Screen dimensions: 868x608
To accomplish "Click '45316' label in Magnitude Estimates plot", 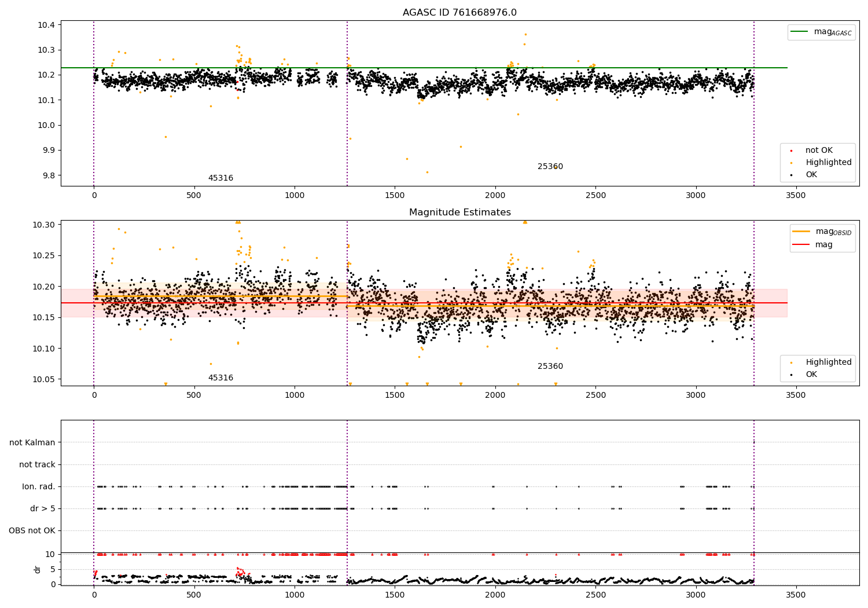I will coord(220,378).
